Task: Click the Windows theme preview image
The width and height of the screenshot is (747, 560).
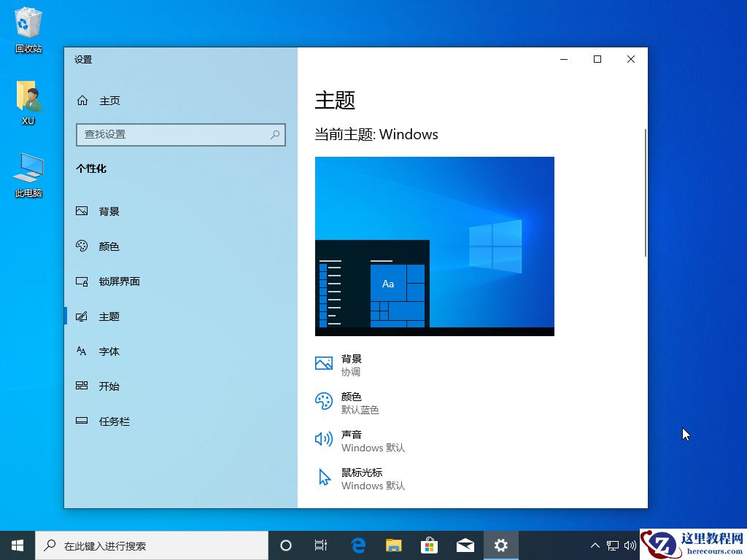Action: tap(434, 246)
